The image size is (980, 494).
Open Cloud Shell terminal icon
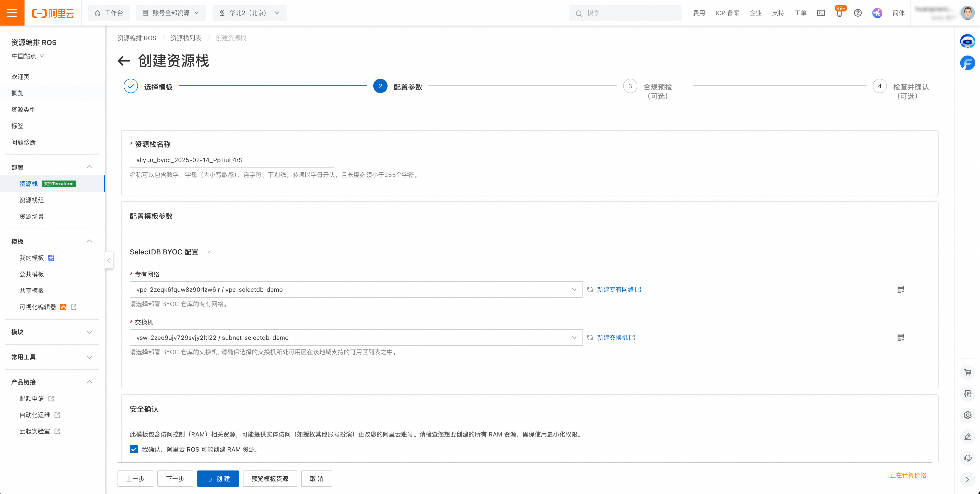pos(821,13)
